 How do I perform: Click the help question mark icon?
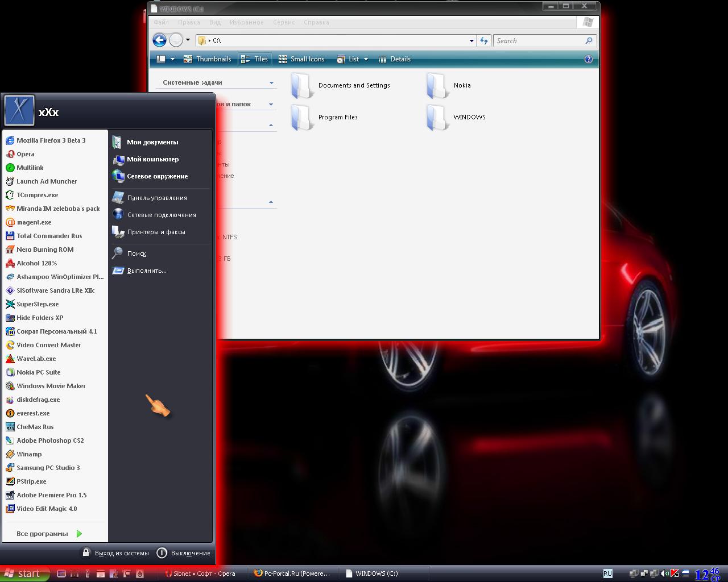point(589,59)
